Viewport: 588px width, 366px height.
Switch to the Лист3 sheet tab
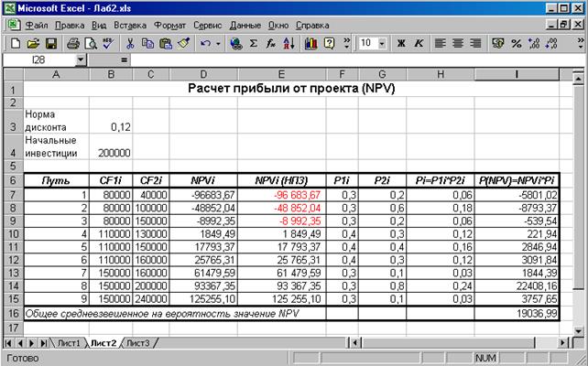[138, 343]
